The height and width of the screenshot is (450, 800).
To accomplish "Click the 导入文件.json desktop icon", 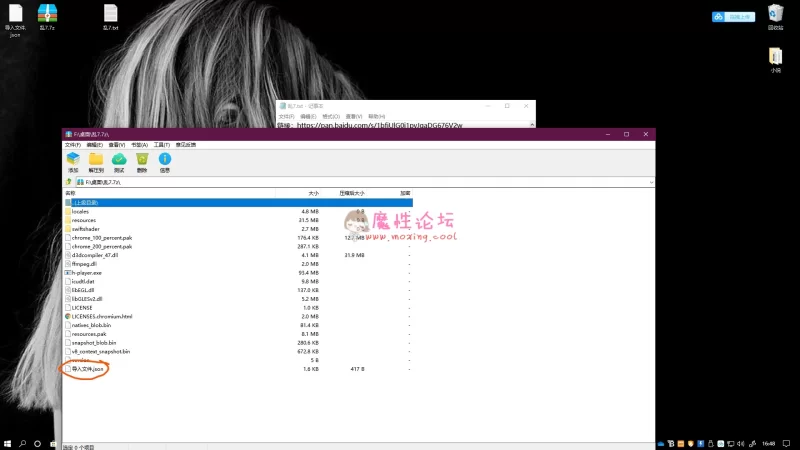I will tap(15, 20).
